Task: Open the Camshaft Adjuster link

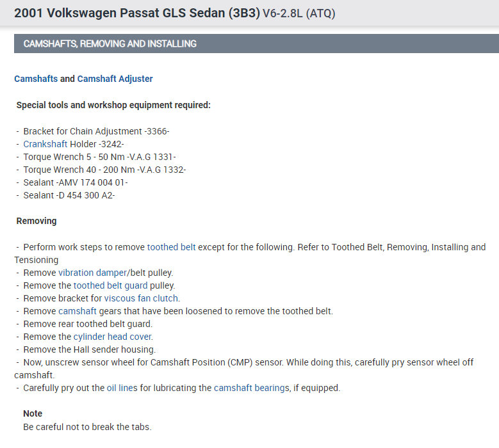Action: pyautogui.click(x=115, y=79)
